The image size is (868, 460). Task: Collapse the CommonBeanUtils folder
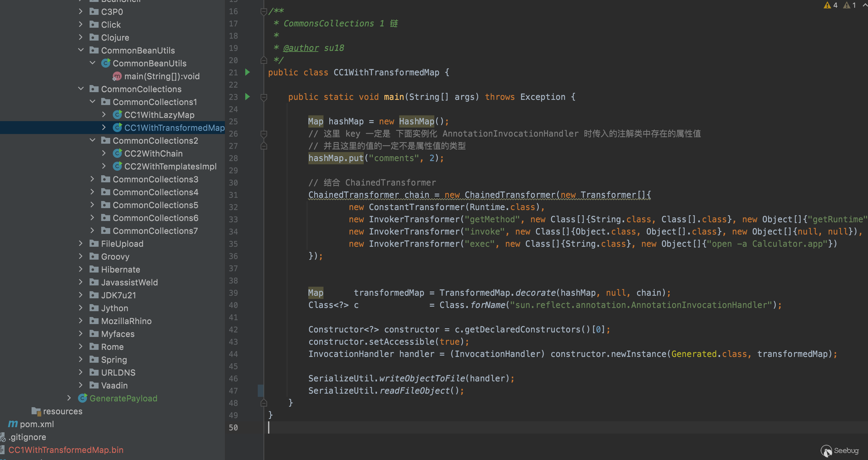point(81,50)
